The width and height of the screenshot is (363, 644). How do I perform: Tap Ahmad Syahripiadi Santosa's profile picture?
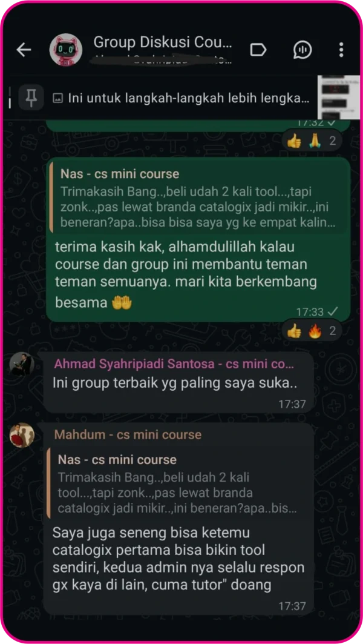click(22, 364)
